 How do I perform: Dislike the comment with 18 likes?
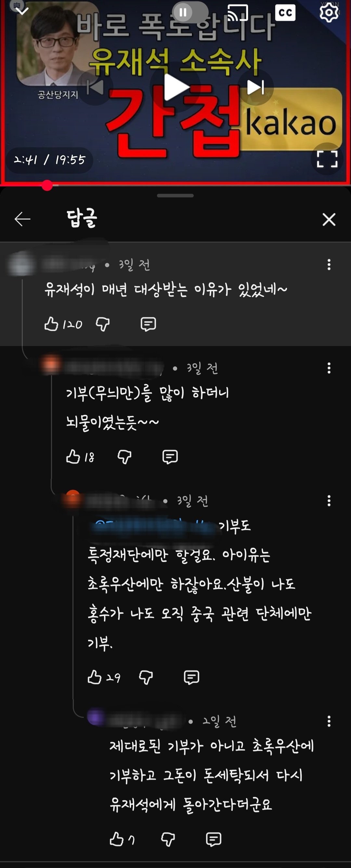(124, 457)
